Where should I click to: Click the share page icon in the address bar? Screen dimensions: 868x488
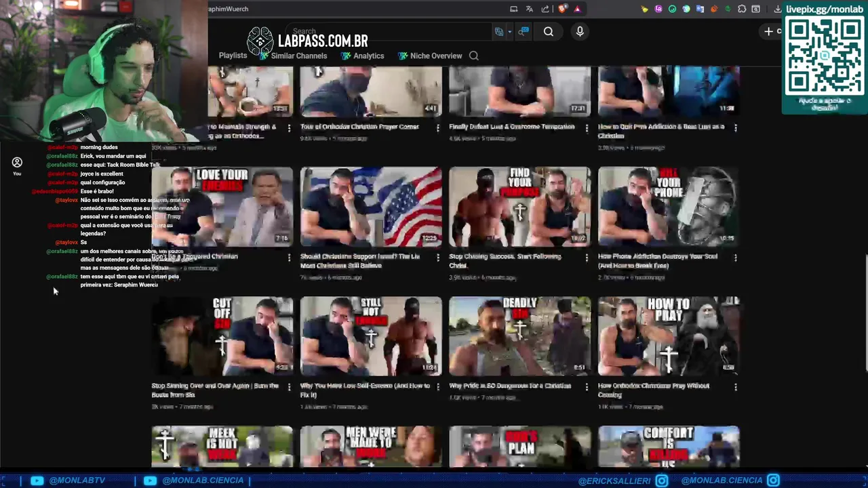coord(545,9)
